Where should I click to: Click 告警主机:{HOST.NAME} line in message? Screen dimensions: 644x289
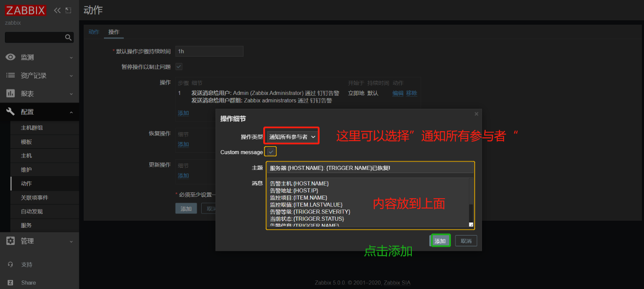[x=299, y=183]
